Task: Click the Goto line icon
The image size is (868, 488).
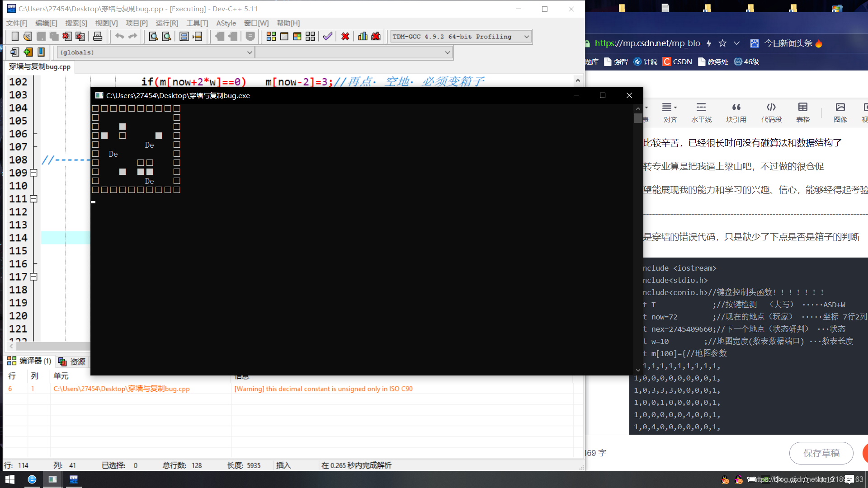Action: [x=197, y=37]
